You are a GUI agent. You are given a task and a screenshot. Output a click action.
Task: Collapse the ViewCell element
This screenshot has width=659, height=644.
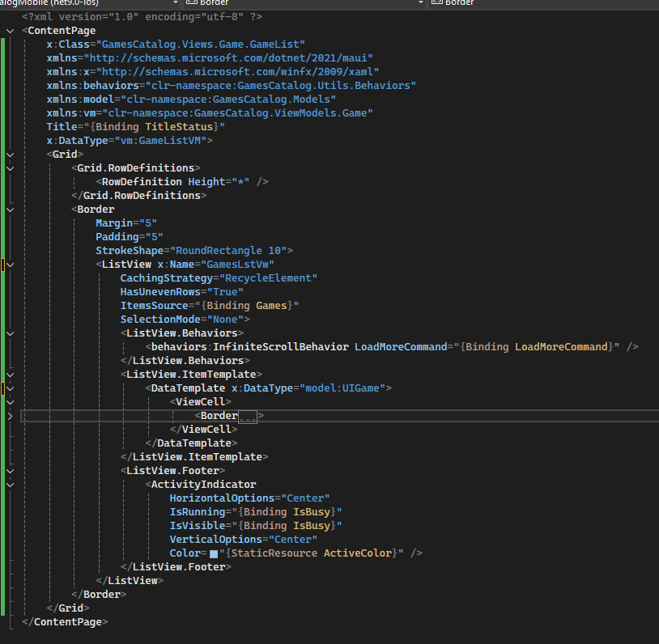click(10, 401)
